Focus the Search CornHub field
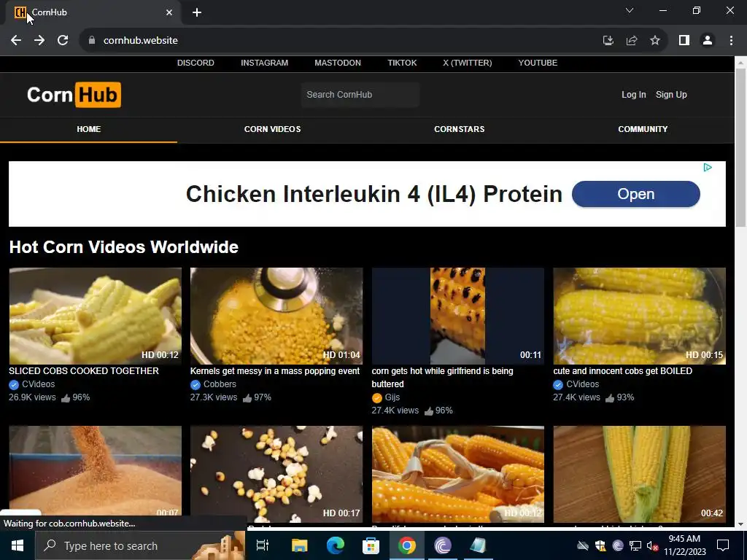 (x=360, y=95)
